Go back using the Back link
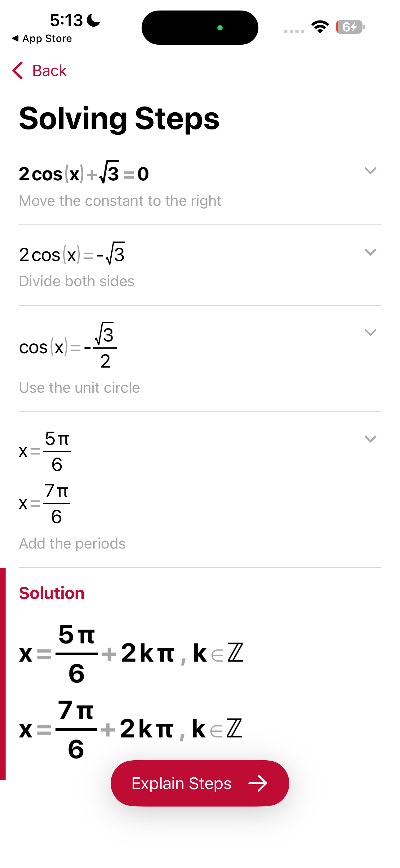The image size is (400, 868). pos(49,71)
